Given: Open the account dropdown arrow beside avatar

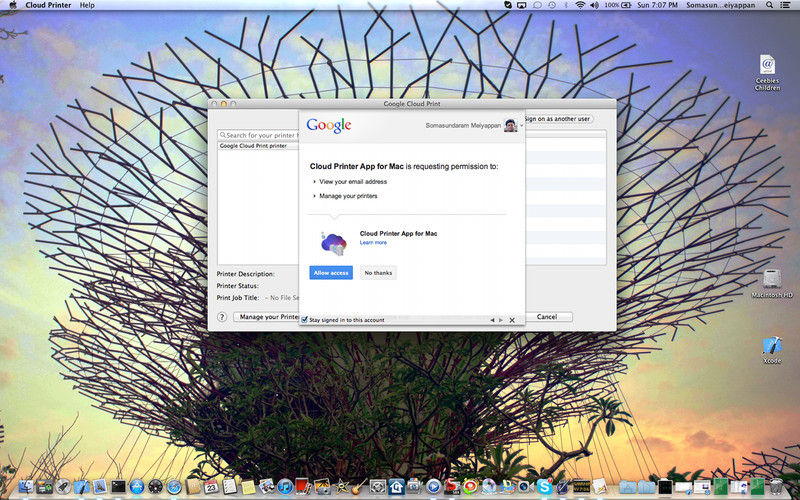Looking at the screenshot, I should point(521,125).
